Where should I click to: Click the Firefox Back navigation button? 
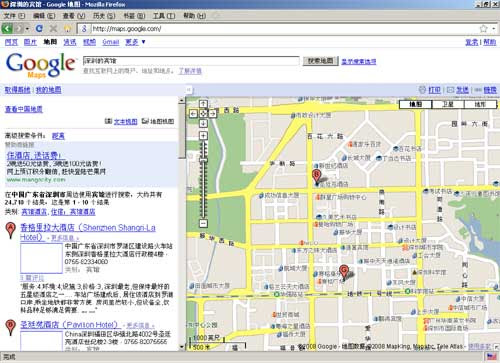tap(7, 28)
